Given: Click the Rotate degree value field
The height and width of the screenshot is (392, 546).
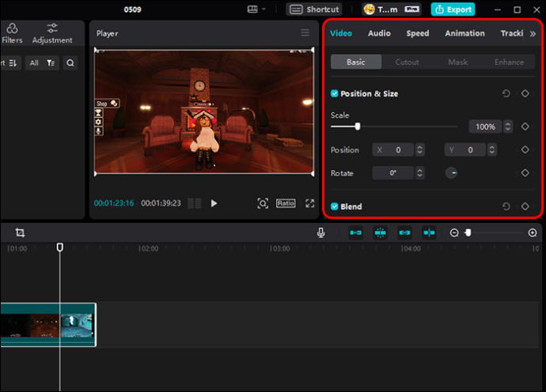Looking at the screenshot, I should 392,173.
